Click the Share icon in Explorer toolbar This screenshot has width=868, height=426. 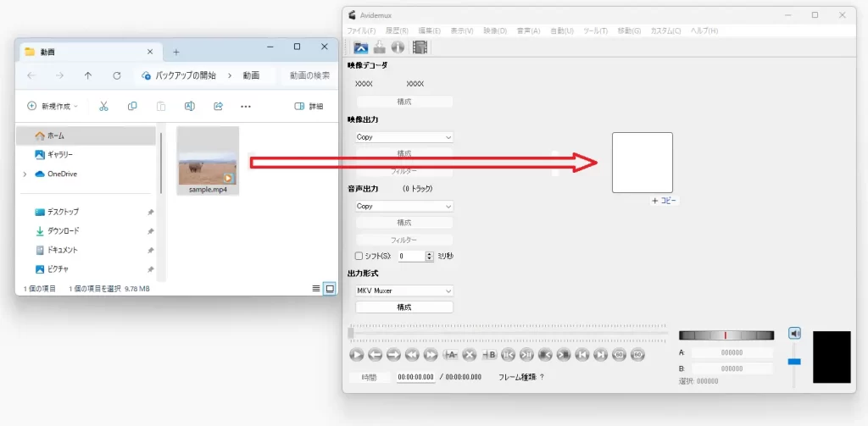pos(218,106)
